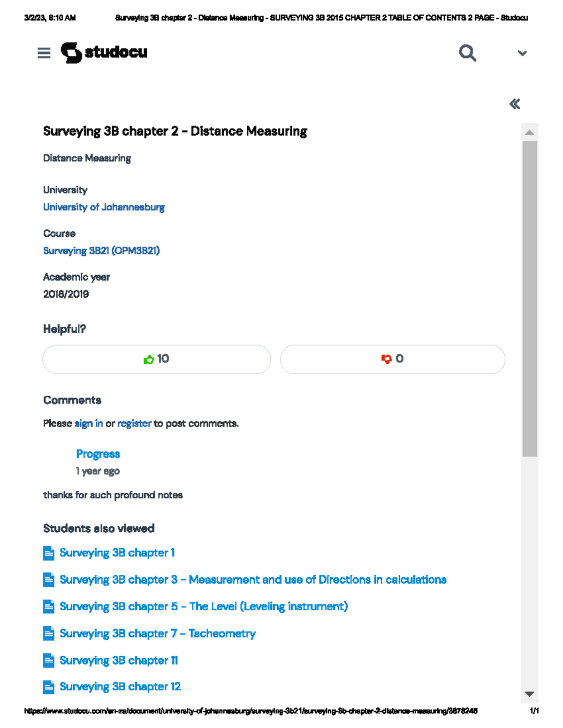Click the scrollbar down arrow
The height and width of the screenshot is (728, 563).
(529, 694)
